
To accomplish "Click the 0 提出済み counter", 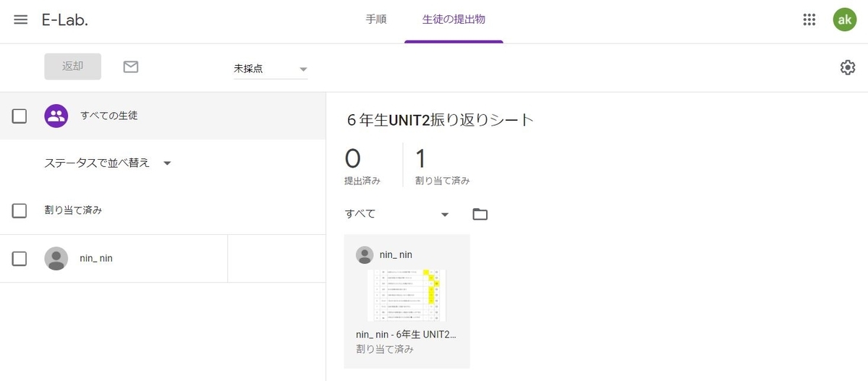I will pos(362,166).
